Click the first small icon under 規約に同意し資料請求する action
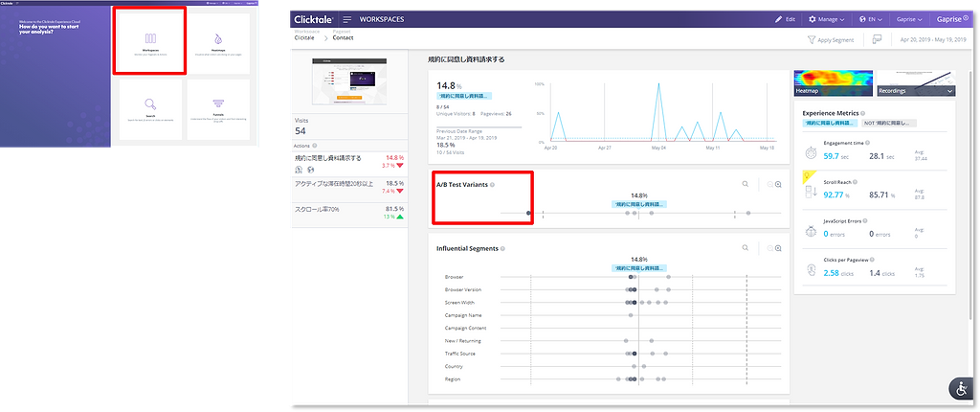This screenshot has width=980, height=412. (299, 170)
